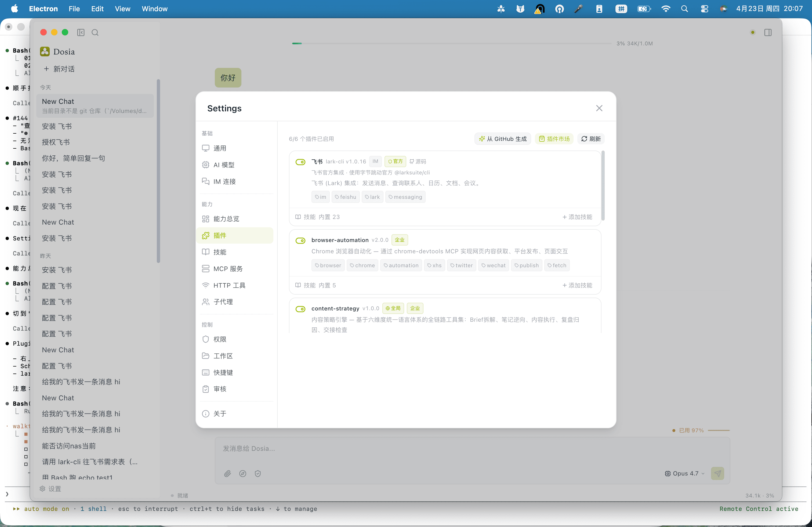Click 添加技能 on browser-automation card

[577, 285]
